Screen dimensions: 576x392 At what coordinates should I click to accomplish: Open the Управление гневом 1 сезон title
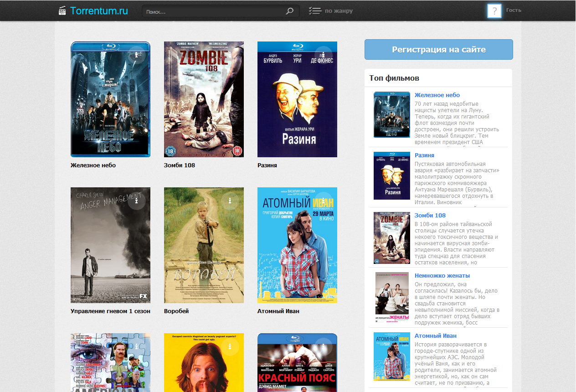[x=110, y=311]
